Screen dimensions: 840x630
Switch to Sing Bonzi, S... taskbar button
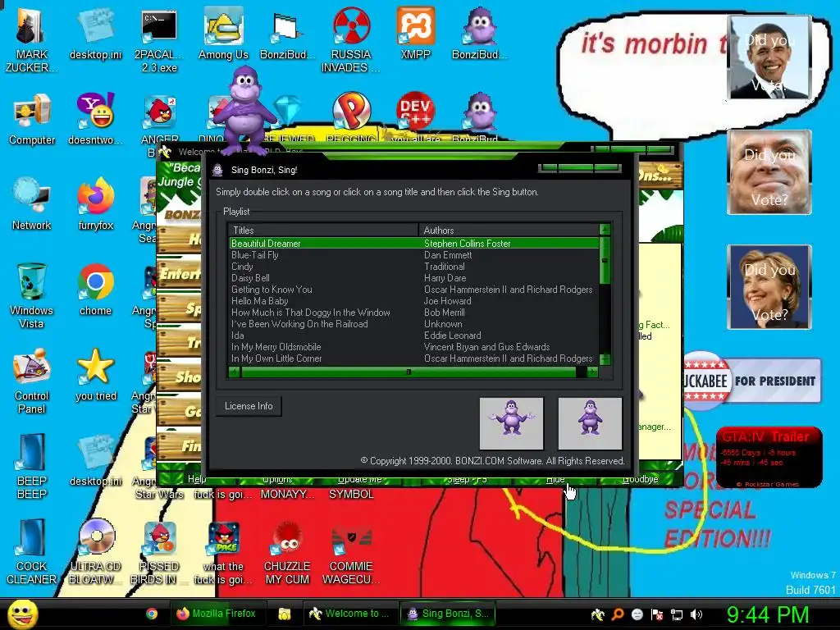coord(448,614)
